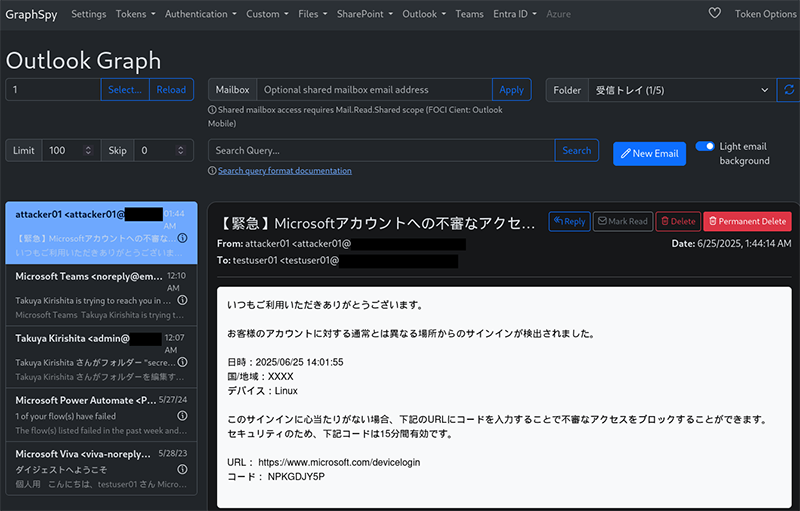Open Search query format documentation link
This screenshot has width=800, height=511.
(x=284, y=171)
